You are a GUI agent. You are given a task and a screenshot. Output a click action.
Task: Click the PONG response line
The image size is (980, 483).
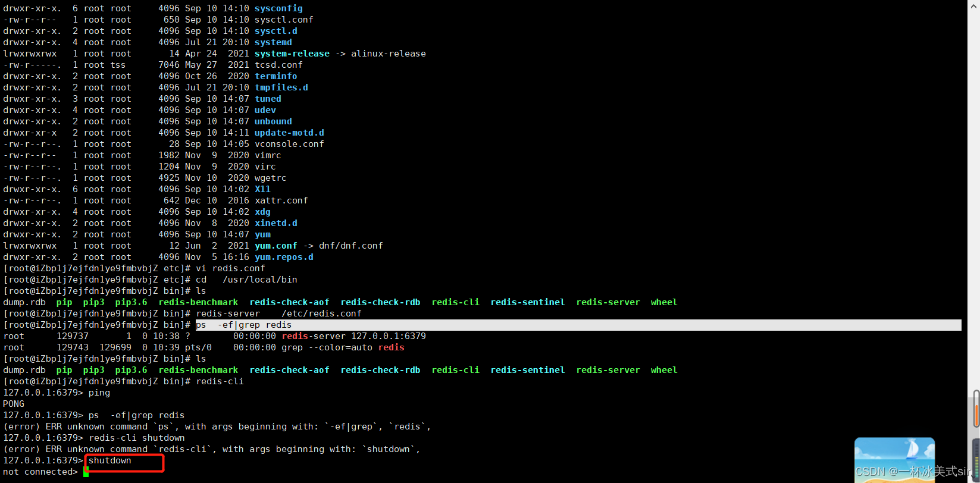[14, 404]
